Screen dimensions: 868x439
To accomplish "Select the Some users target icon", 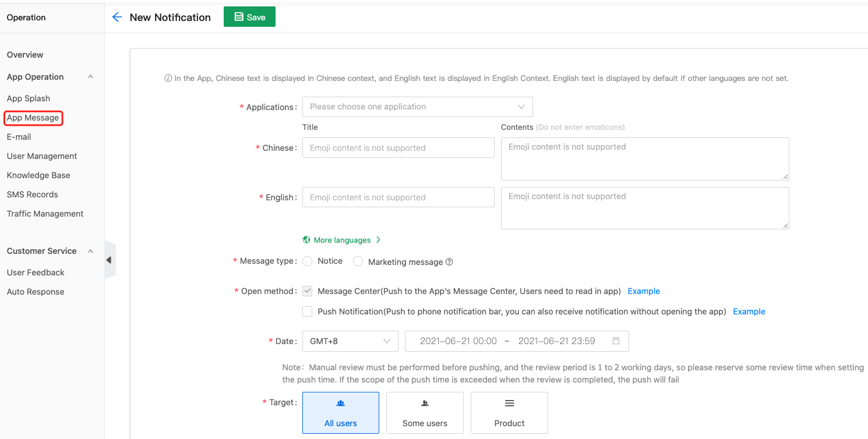I will [x=425, y=402].
